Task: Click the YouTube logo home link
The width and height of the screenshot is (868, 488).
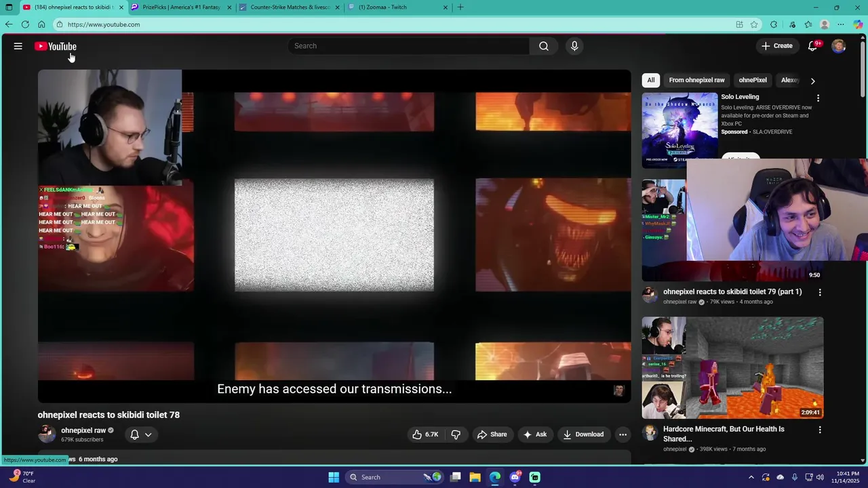Action: coord(56,46)
